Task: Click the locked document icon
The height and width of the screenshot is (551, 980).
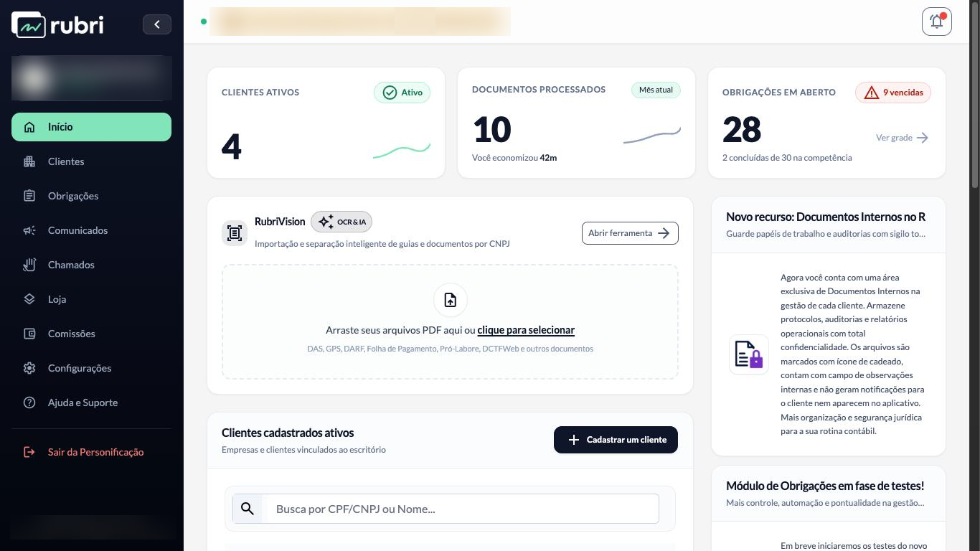Action: [749, 354]
